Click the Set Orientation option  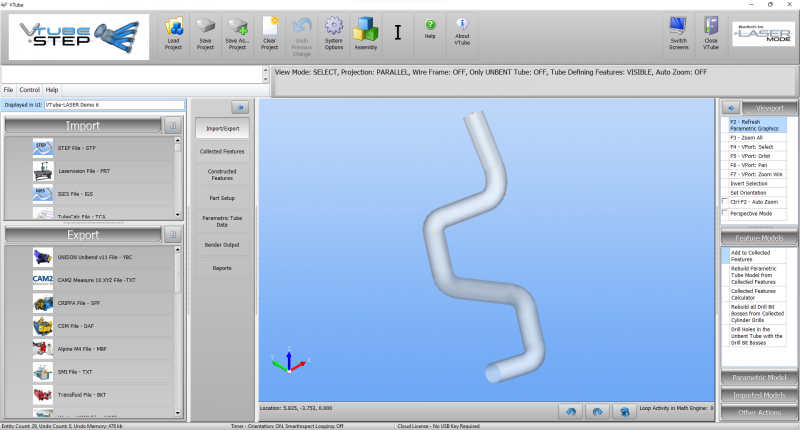point(758,193)
